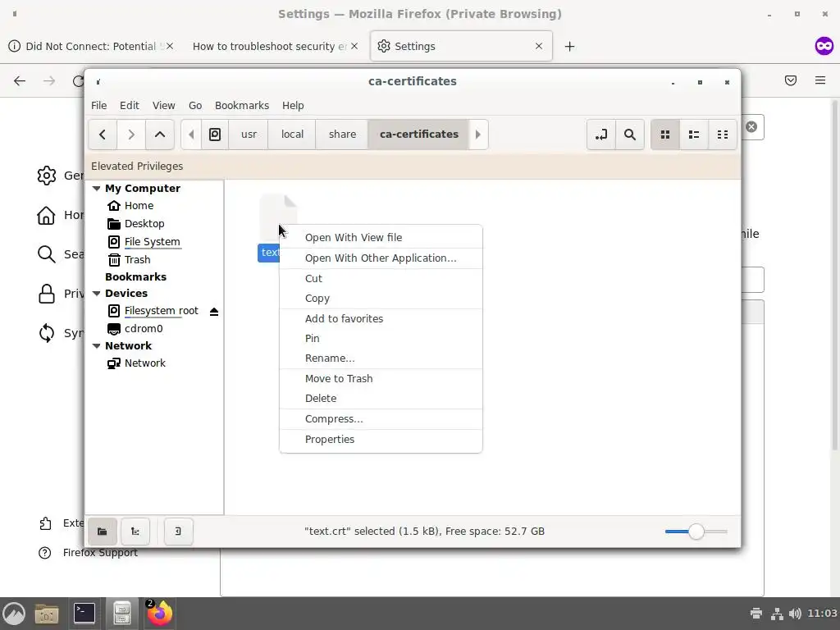The width and height of the screenshot is (840, 630).
Task: Go up to parent folder
Action: [x=160, y=135]
